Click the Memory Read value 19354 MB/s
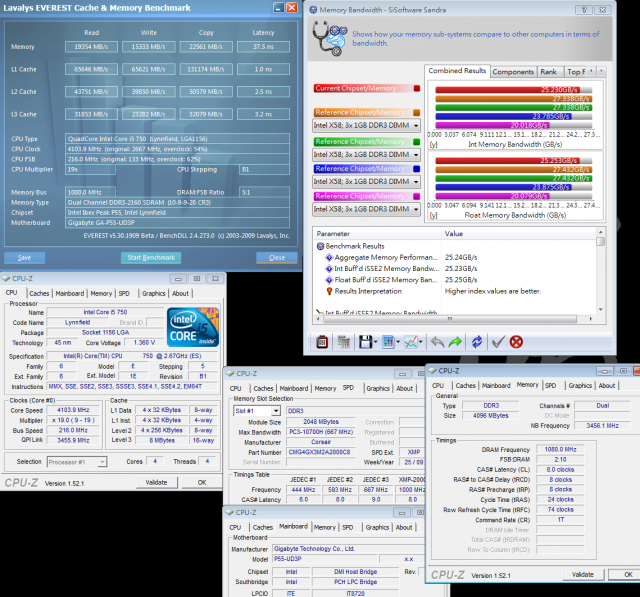 tap(91, 47)
